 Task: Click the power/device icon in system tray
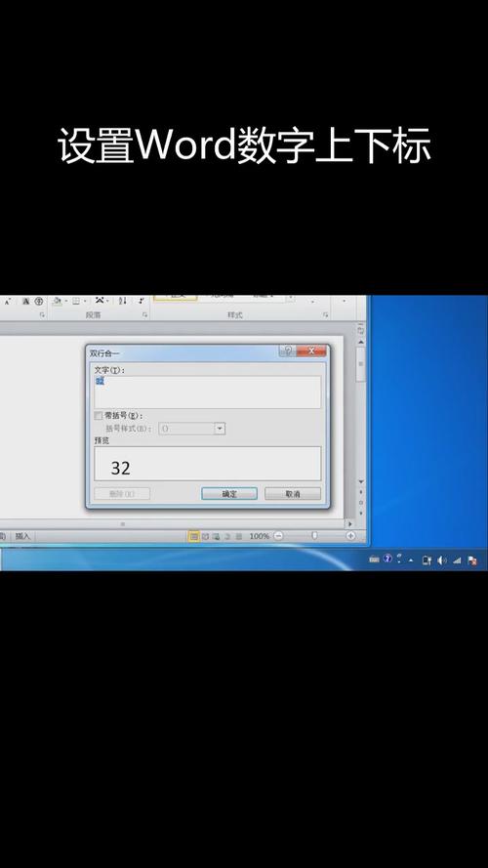(427, 559)
